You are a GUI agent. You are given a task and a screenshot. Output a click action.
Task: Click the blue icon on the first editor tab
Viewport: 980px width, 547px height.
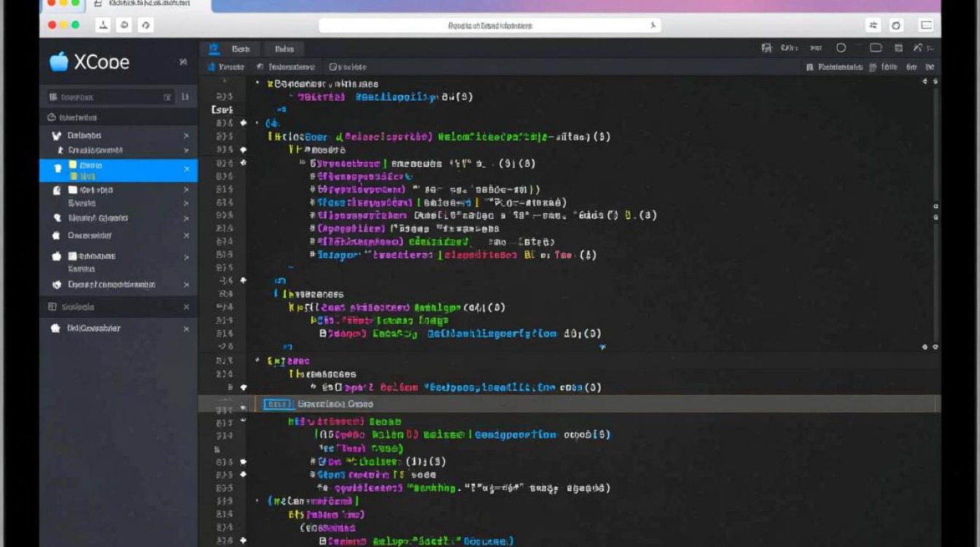[x=214, y=49]
